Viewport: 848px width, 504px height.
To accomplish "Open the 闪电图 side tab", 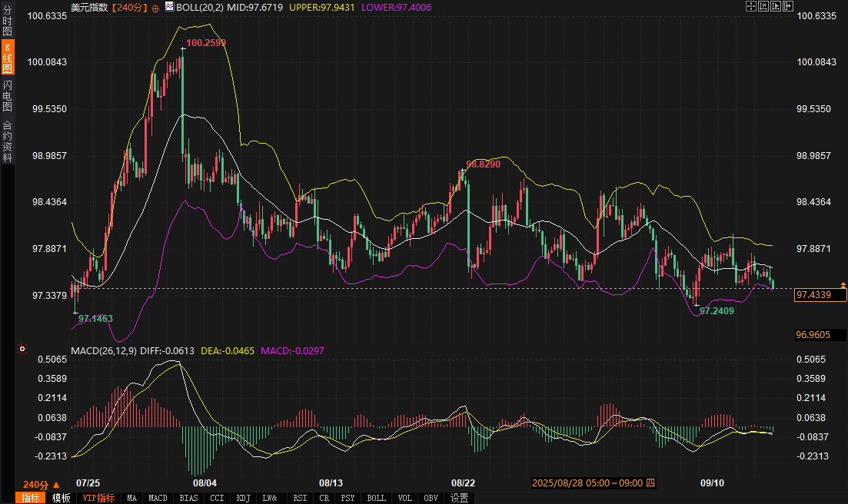I will 7,95.
